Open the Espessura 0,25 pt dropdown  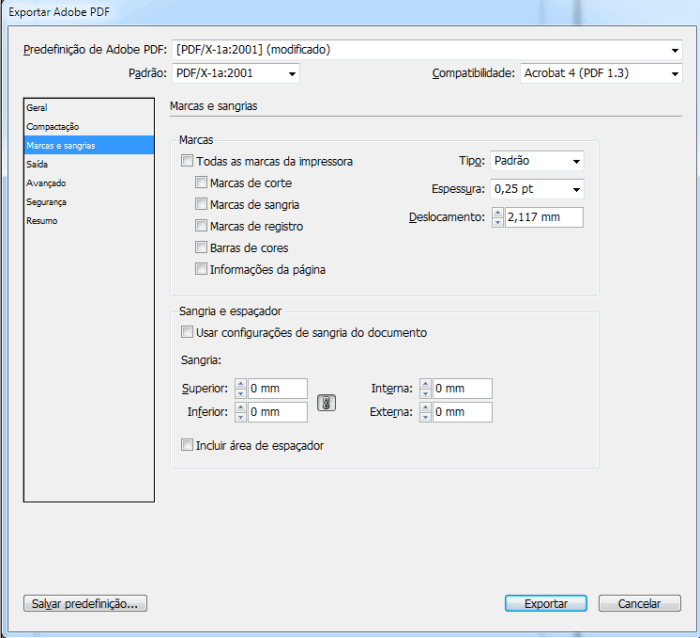(537, 189)
